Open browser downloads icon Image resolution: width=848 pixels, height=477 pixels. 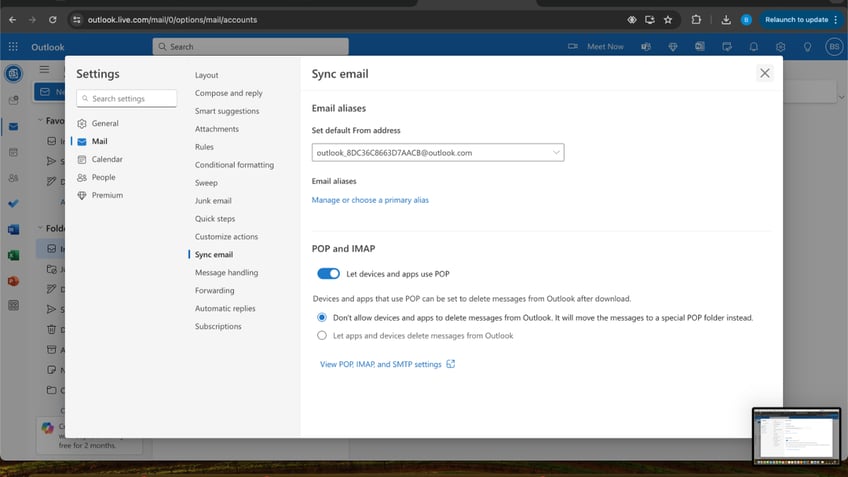pyautogui.click(x=726, y=19)
